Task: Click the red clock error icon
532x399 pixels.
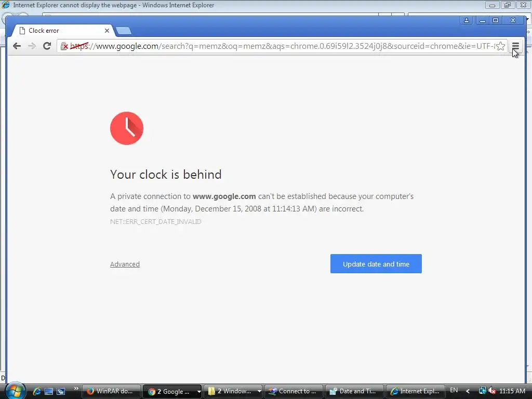Action: click(x=127, y=128)
